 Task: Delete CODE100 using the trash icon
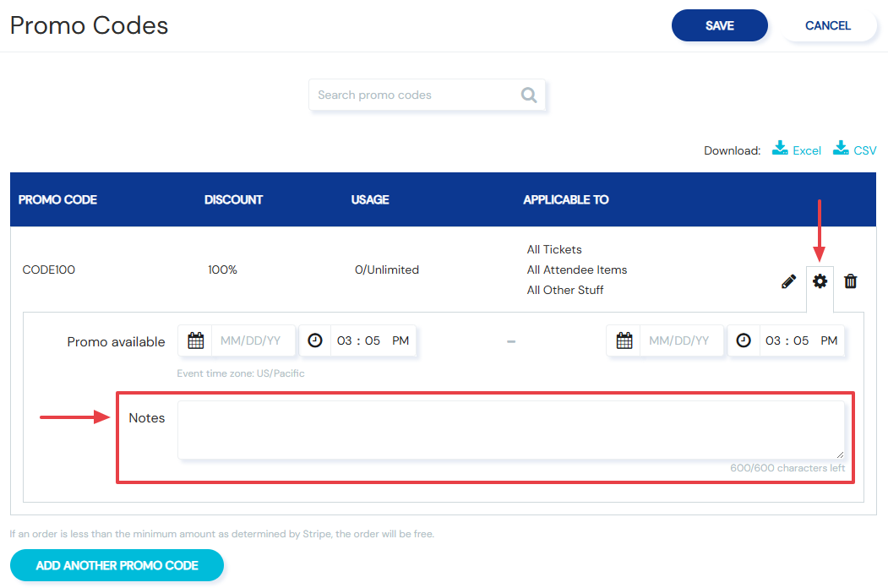coord(850,281)
